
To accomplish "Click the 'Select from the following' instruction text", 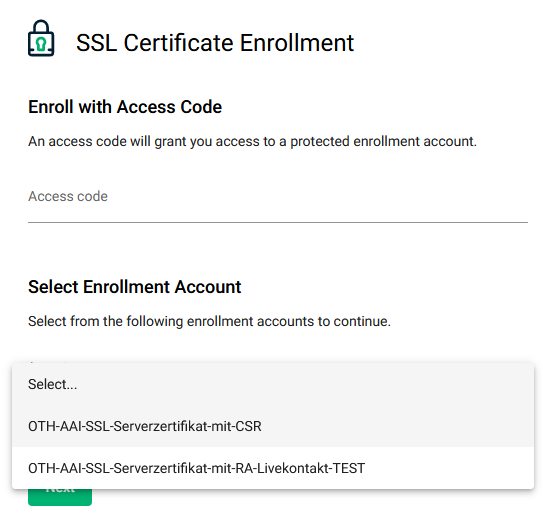I will (x=210, y=321).
